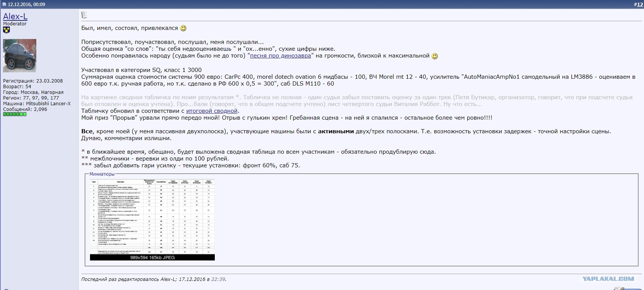Click the 'Moderator' title text
The height and width of the screenshot is (290, 644).
15,24
